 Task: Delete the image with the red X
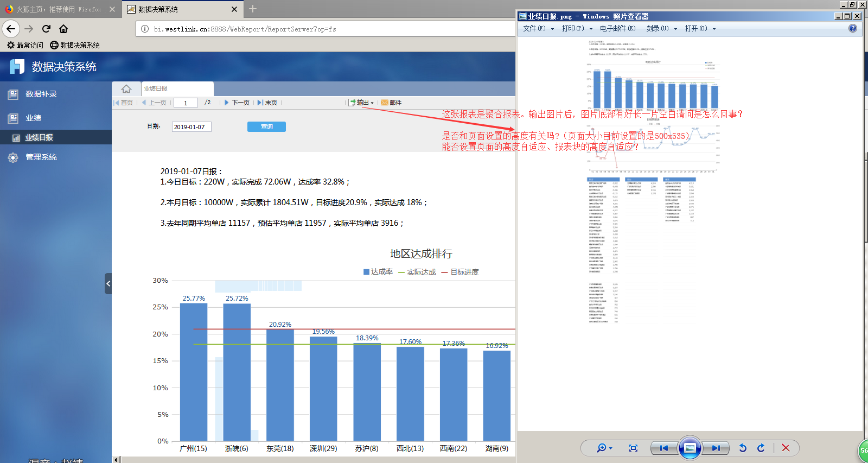coord(786,448)
